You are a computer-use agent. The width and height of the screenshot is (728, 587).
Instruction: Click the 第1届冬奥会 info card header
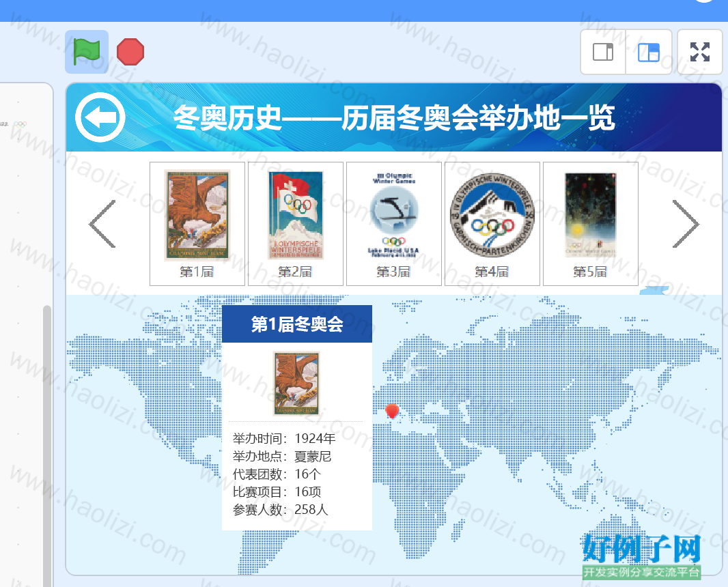pyautogui.click(x=297, y=324)
